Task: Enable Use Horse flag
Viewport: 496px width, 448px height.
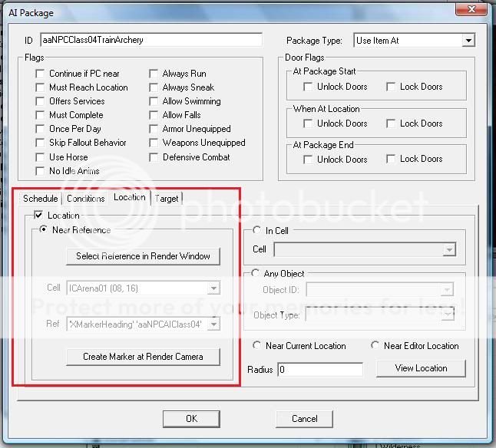Action: pyautogui.click(x=41, y=156)
